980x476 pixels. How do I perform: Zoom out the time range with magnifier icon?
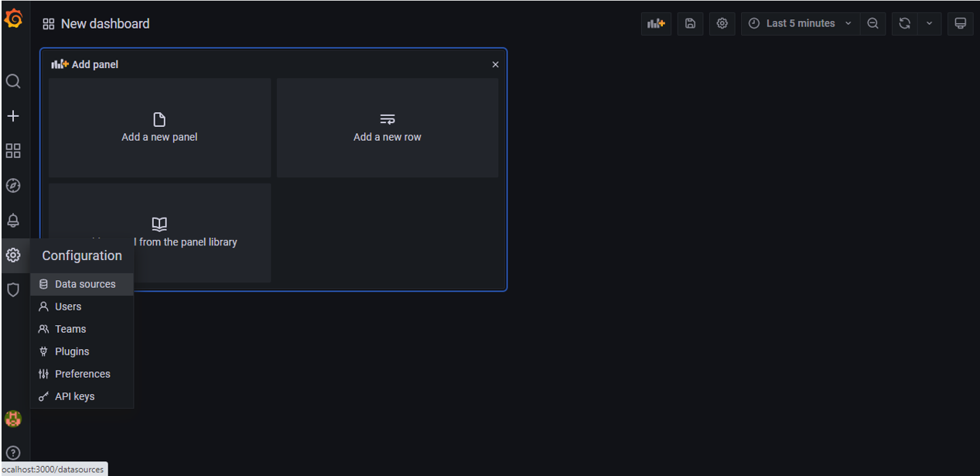pos(873,23)
